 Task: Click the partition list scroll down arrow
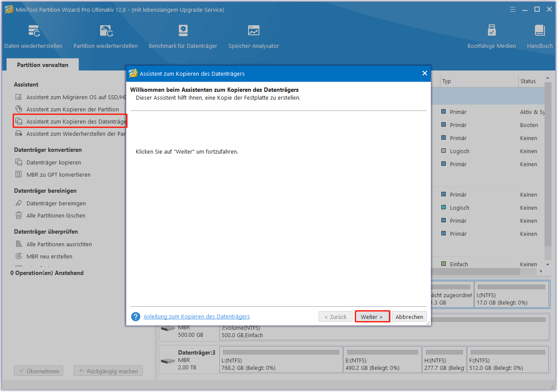point(547,264)
